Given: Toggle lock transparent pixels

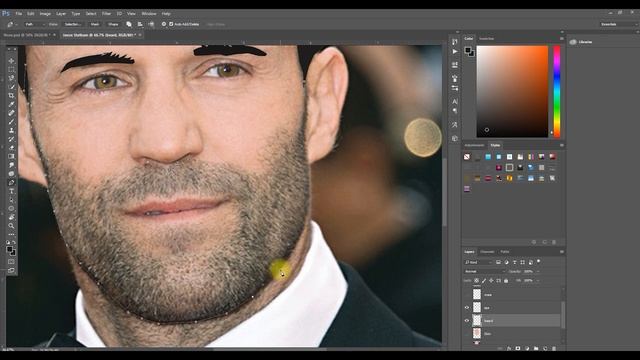Looking at the screenshot, I should 476,281.
